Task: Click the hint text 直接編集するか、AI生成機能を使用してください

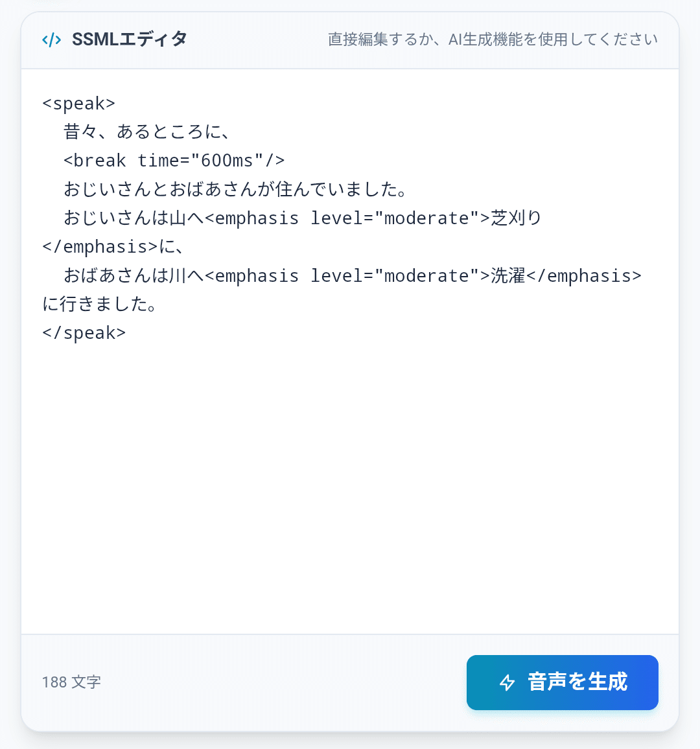Action: pos(493,39)
